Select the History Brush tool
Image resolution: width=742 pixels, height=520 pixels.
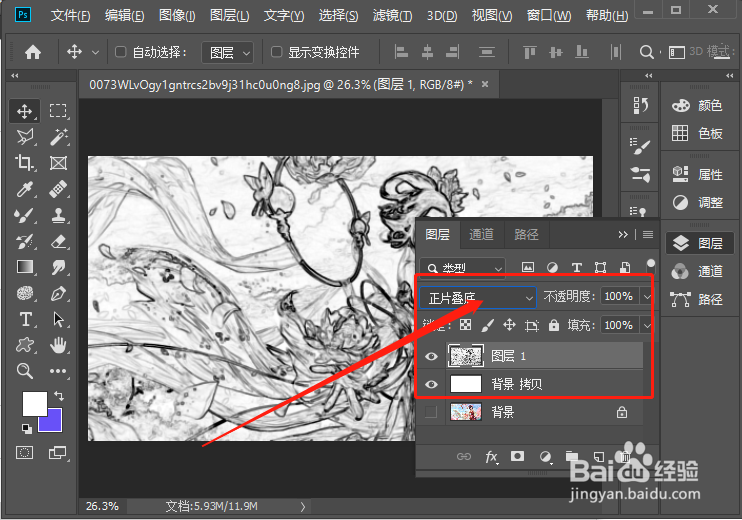25,242
